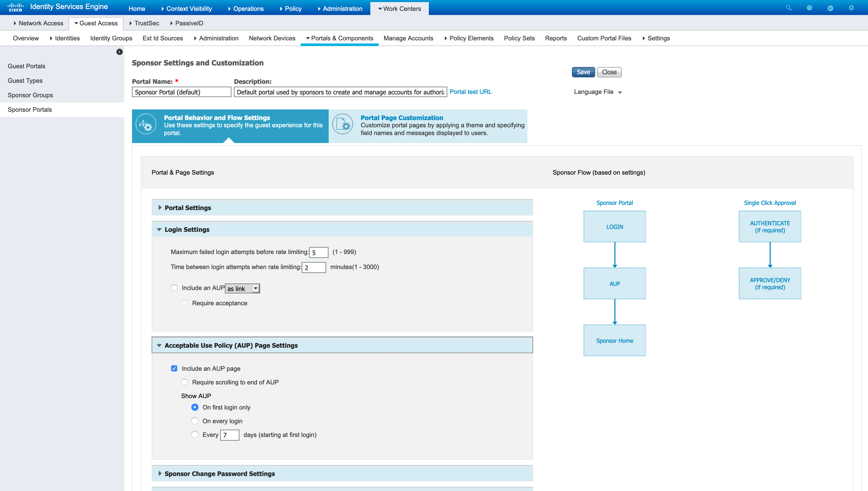
Task: Go to Sponsor Groups in sidebar
Action: tap(30, 95)
